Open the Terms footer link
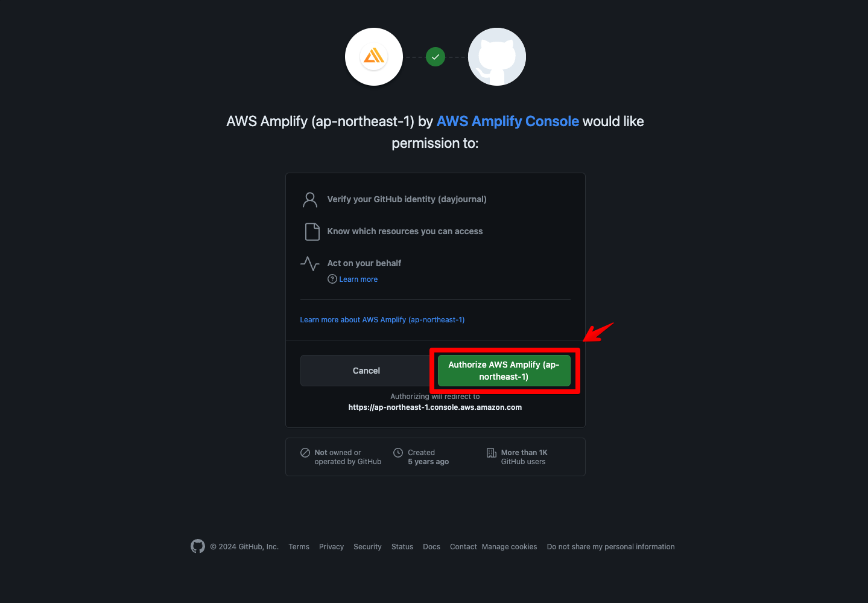 [x=299, y=547]
